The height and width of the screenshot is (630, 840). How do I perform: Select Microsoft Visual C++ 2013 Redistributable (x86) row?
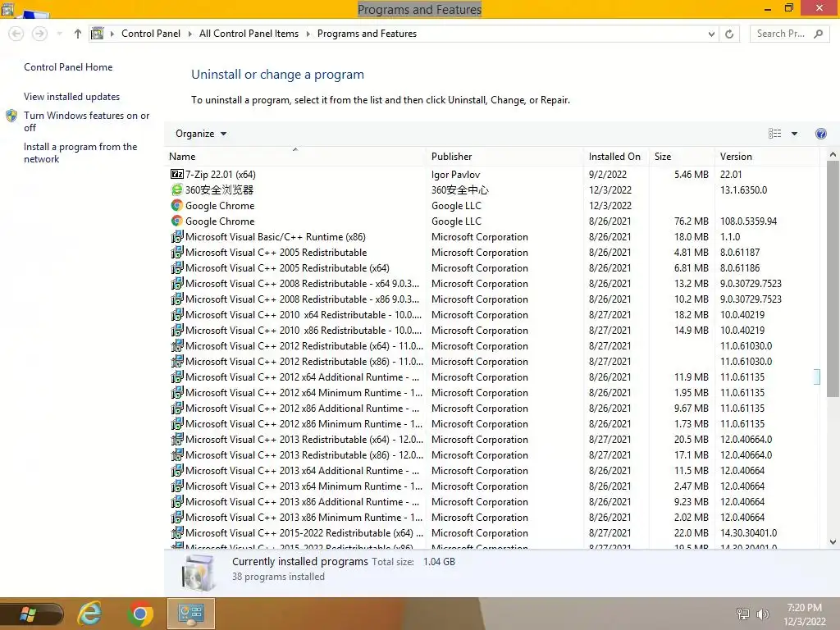click(x=492, y=454)
